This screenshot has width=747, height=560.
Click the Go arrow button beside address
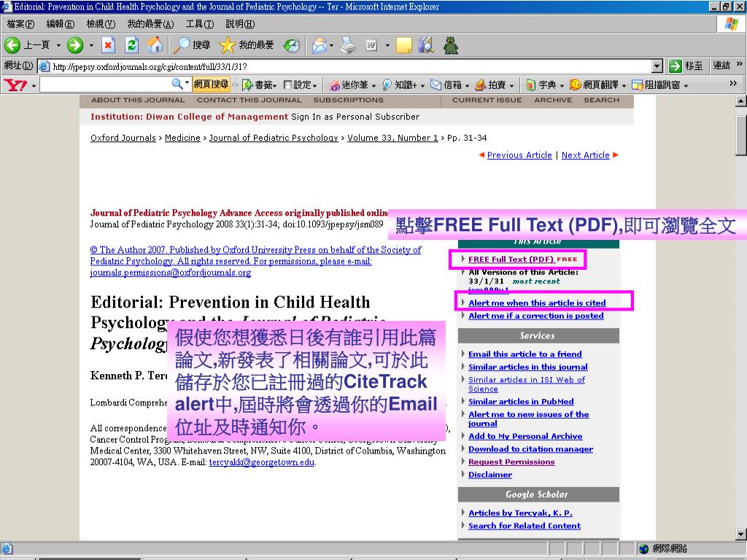pyautogui.click(x=675, y=66)
